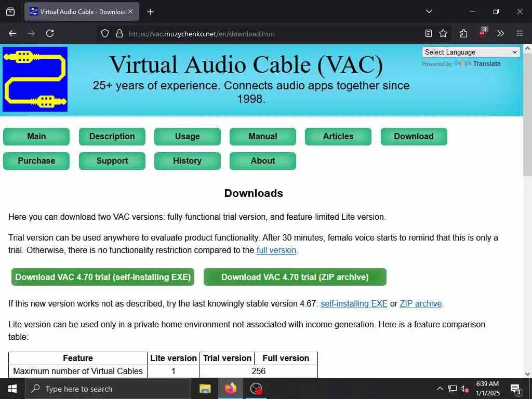Open the tracking protection shield icon

tap(105, 34)
